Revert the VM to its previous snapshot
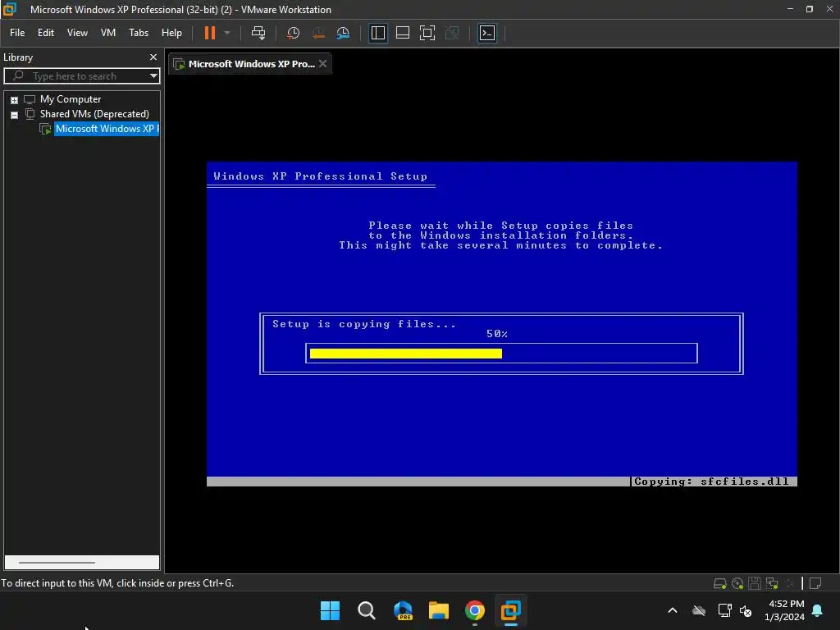 tap(318, 33)
